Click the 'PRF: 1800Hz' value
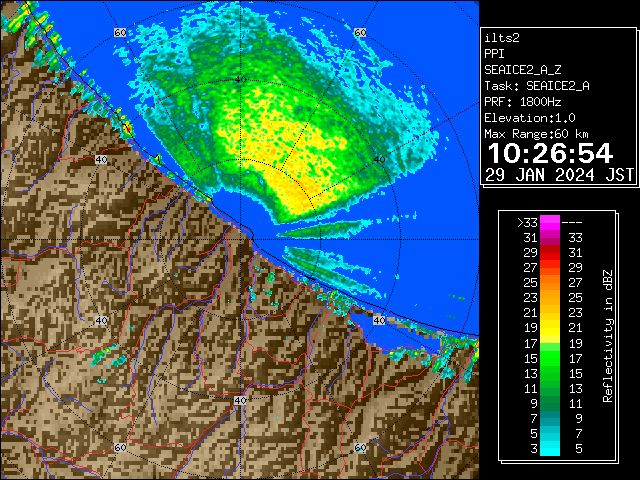The height and width of the screenshot is (480, 640). (522, 102)
